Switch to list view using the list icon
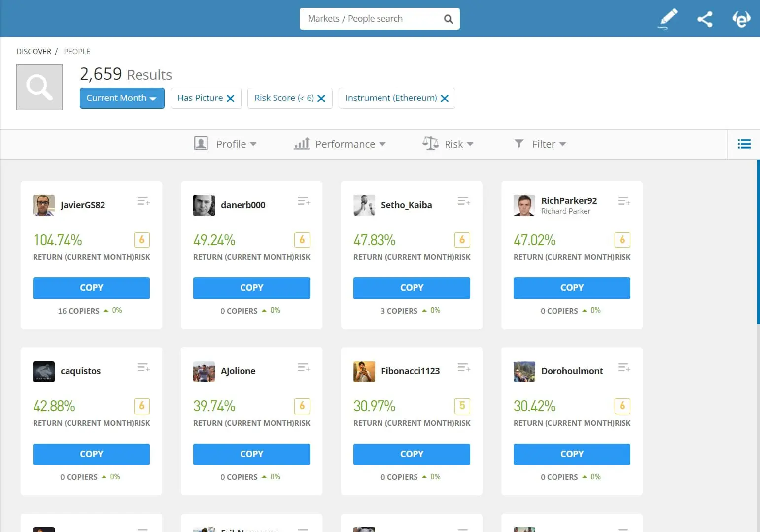Image resolution: width=760 pixels, height=532 pixels. coord(744,144)
